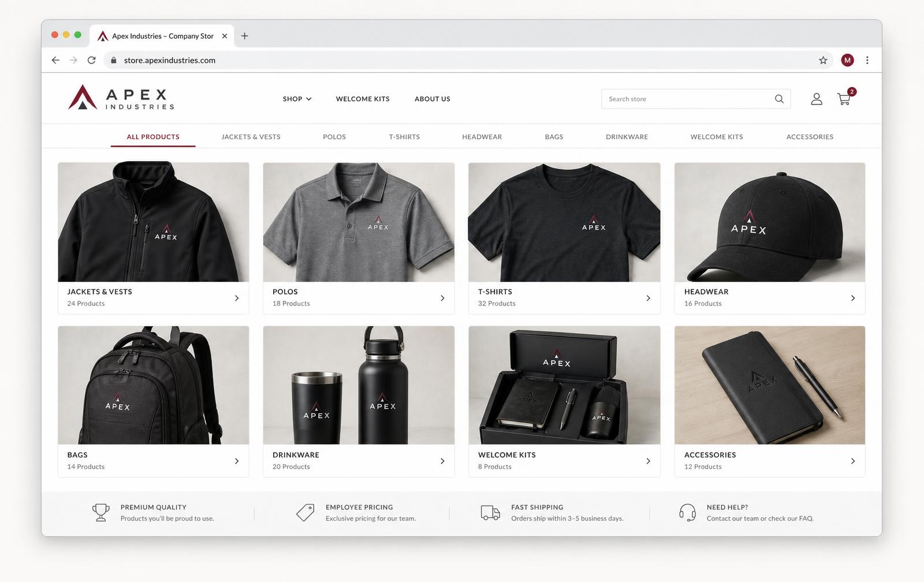
Task: Open the browser three-dot menu
Action: click(x=867, y=60)
